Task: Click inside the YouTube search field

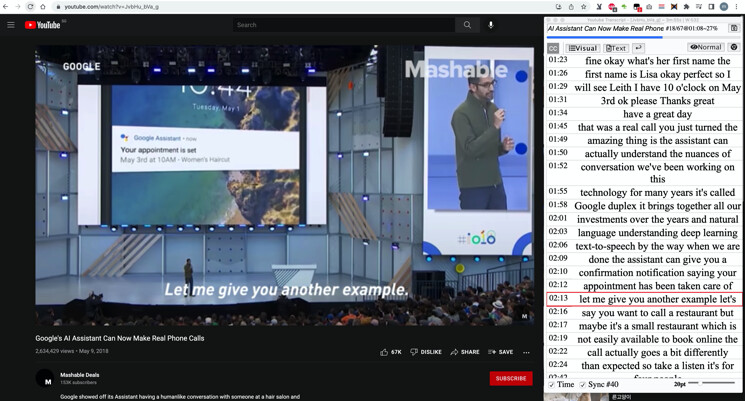Action: (x=340, y=25)
